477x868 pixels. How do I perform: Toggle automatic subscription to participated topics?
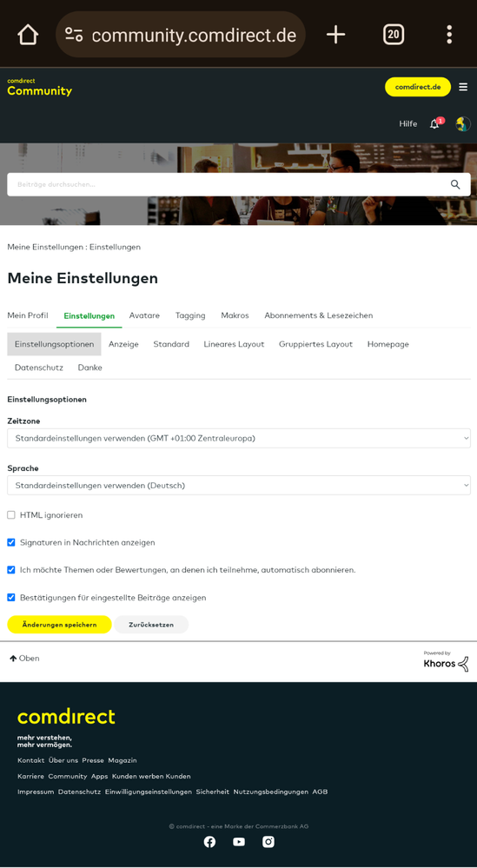click(11, 570)
